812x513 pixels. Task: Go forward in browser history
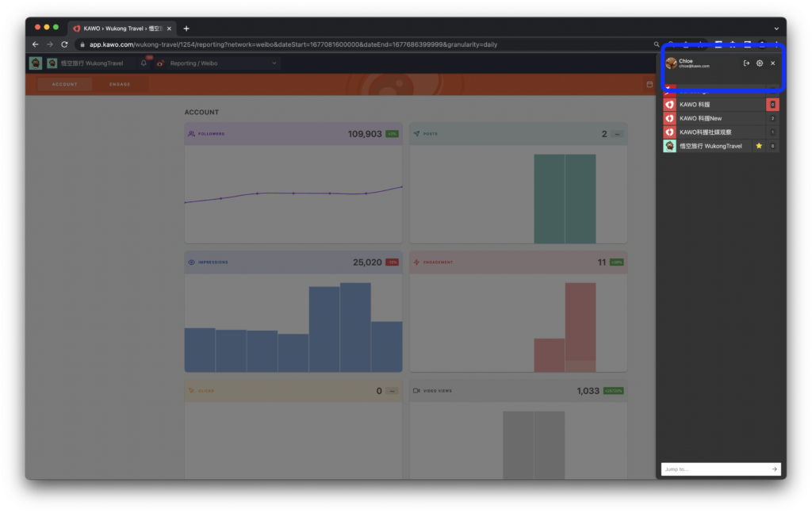tap(50, 44)
